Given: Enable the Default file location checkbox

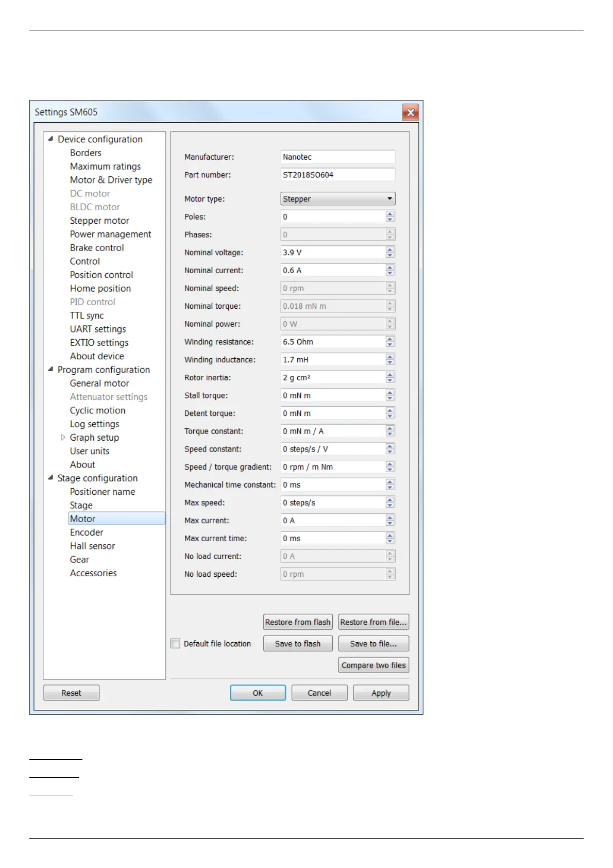Looking at the screenshot, I should point(176,643).
